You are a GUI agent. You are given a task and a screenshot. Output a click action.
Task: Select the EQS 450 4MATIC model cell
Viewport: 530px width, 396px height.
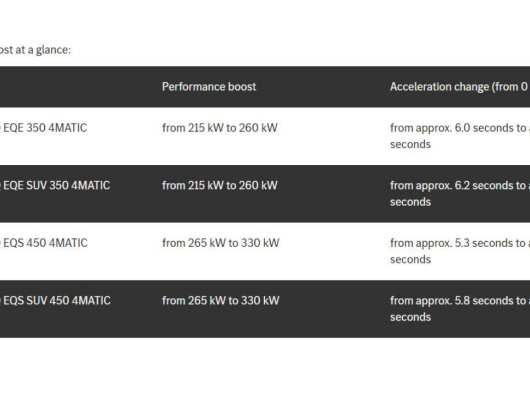(44, 243)
